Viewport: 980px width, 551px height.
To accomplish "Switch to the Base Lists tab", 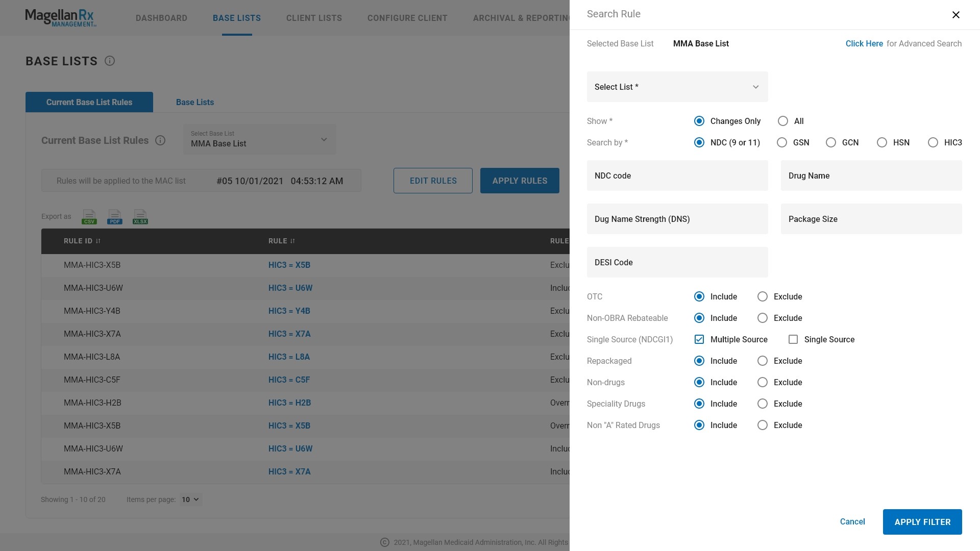I will point(194,103).
